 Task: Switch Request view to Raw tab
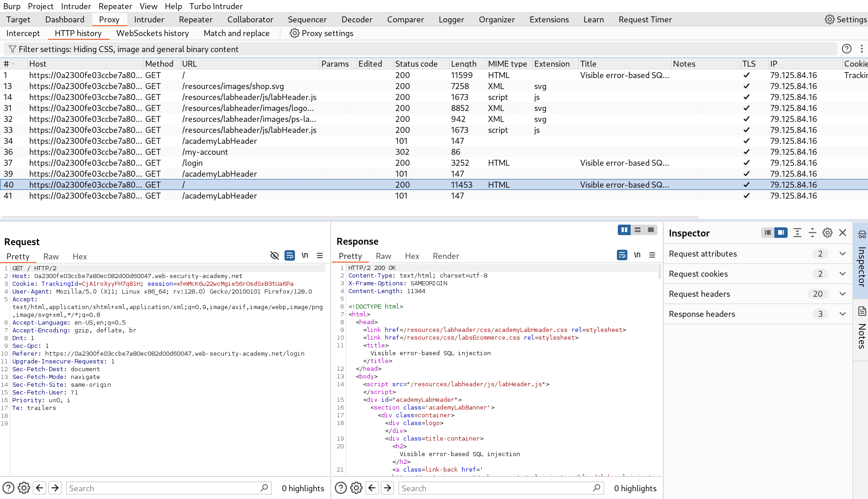point(51,257)
